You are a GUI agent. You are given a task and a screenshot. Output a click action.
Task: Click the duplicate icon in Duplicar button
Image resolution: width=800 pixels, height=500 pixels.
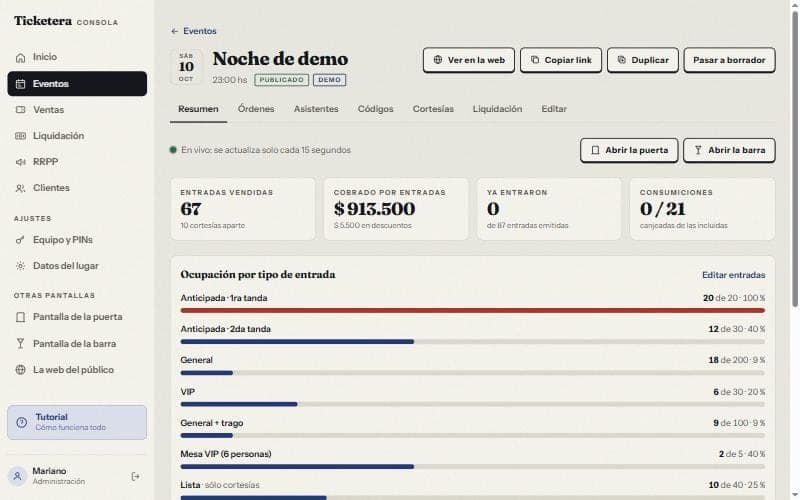click(621, 60)
